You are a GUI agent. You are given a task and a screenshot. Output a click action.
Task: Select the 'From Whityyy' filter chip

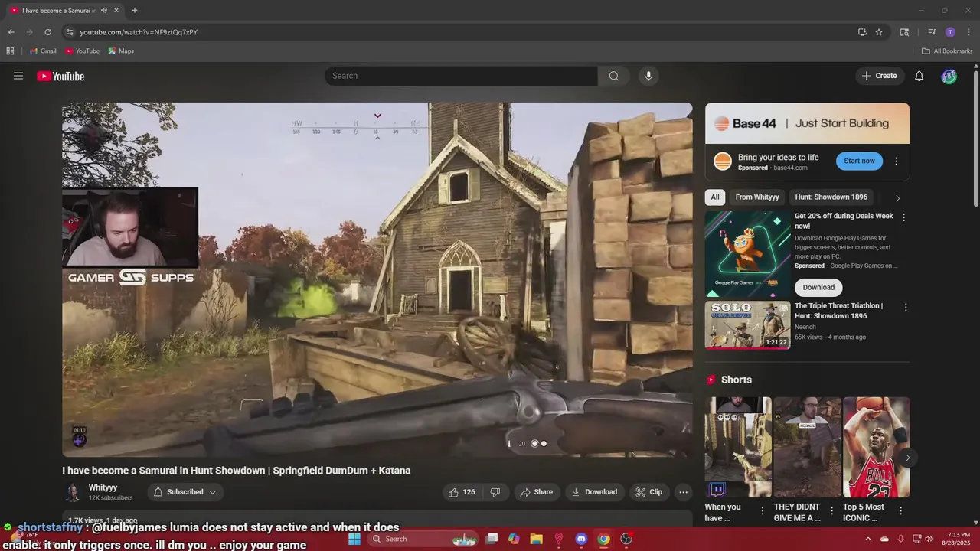[757, 197]
